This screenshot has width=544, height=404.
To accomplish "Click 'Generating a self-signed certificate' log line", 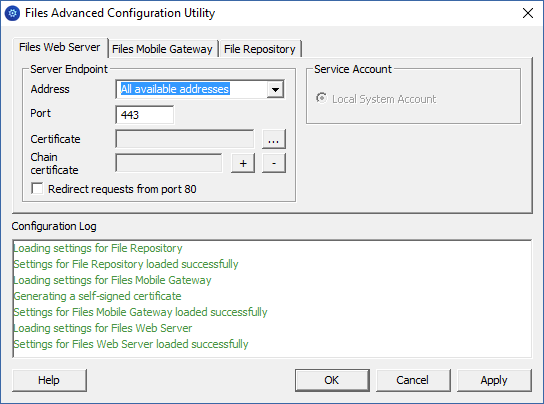I will point(97,296).
